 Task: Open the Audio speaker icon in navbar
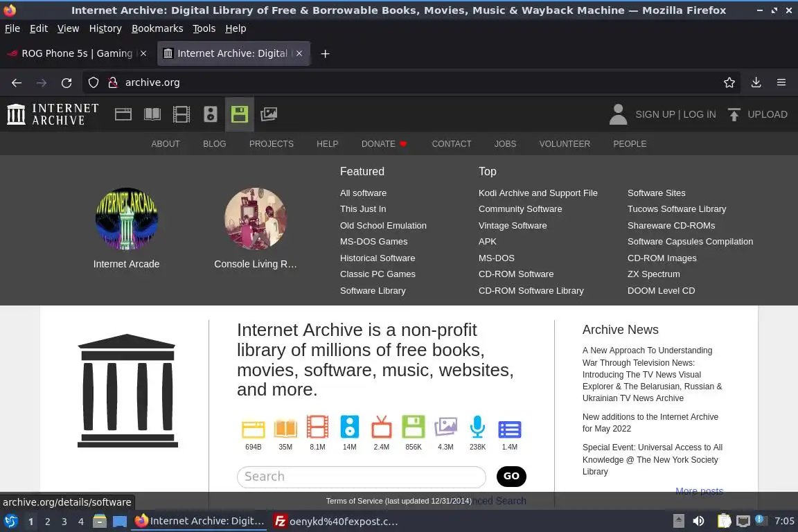(x=210, y=114)
